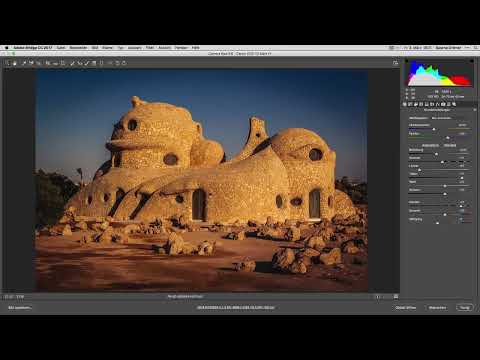Rotate image clockwise

[x=124, y=63]
